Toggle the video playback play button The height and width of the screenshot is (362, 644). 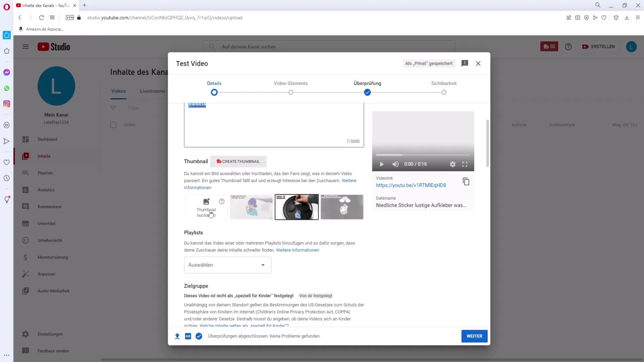(x=382, y=164)
